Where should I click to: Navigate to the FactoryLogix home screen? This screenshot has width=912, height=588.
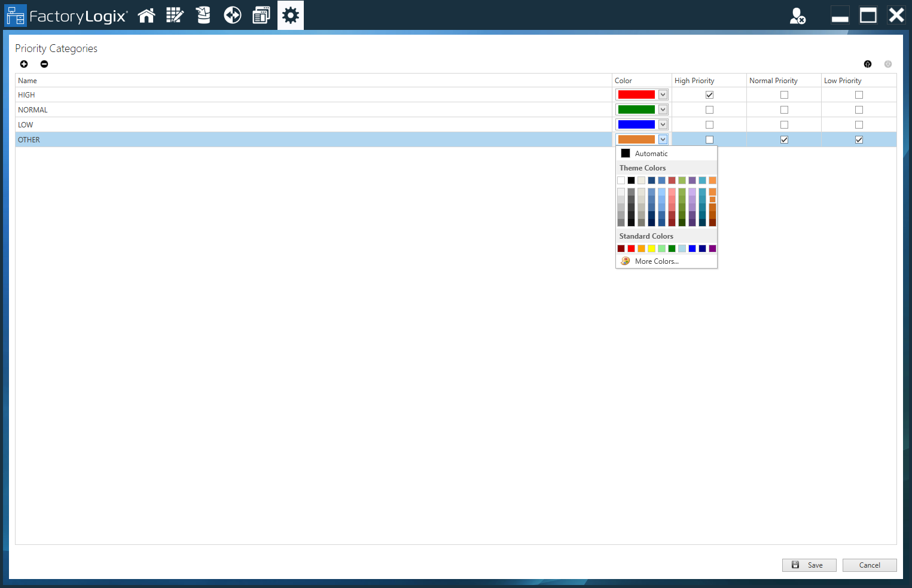pos(147,15)
